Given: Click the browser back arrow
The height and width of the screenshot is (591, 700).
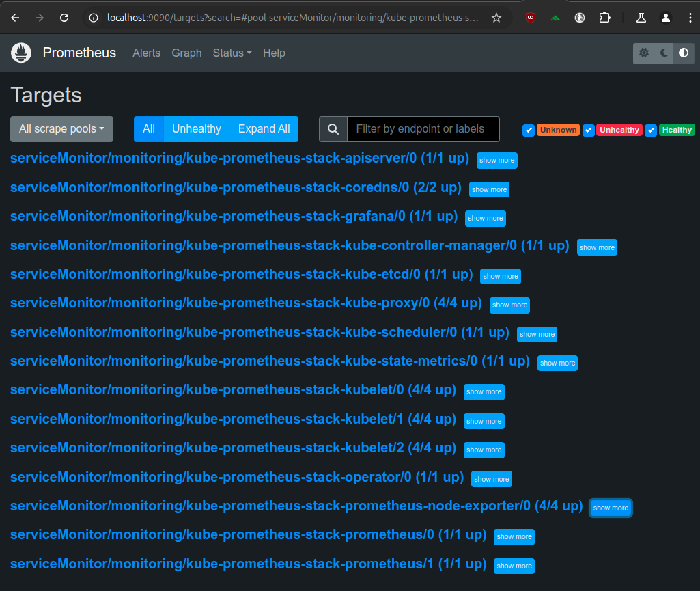Looking at the screenshot, I should click(15, 18).
